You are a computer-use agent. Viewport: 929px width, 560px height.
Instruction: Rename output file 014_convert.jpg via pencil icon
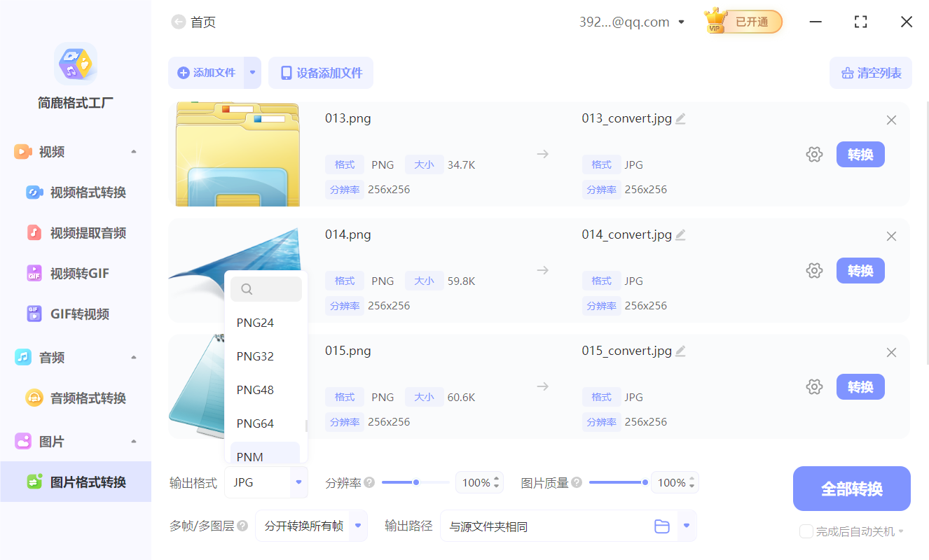coord(680,234)
